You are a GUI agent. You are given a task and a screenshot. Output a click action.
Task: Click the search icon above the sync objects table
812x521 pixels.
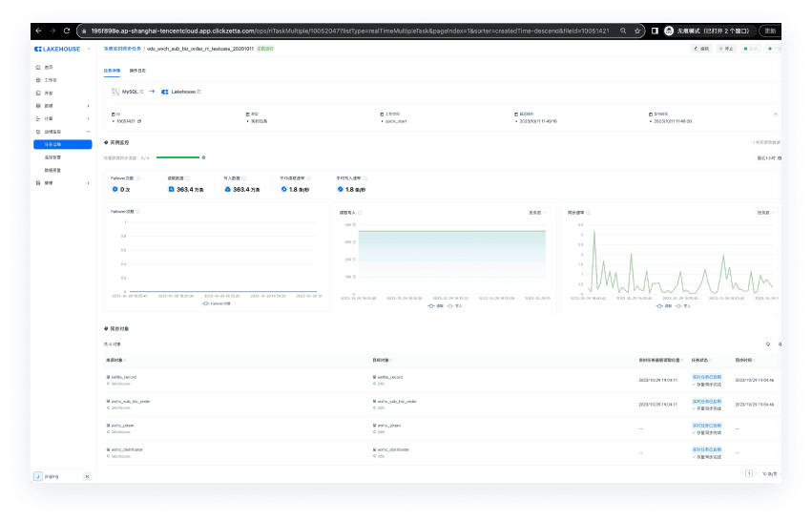pyautogui.click(x=768, y=344)
